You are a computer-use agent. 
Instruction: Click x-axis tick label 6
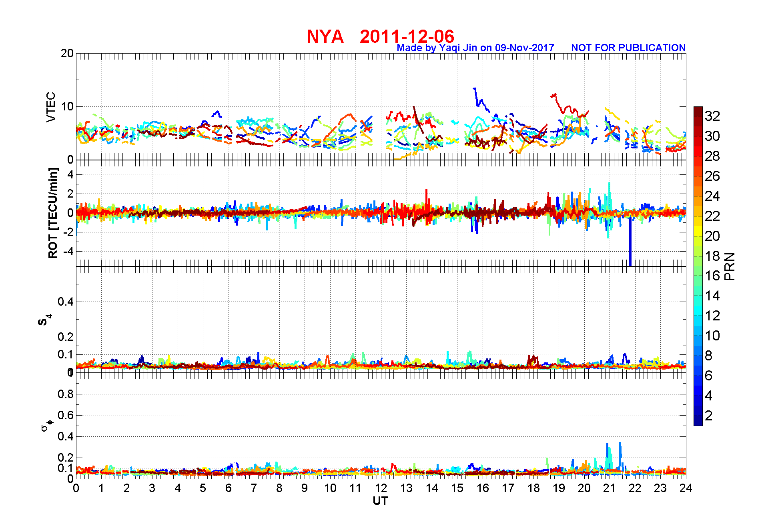[229, 488]
